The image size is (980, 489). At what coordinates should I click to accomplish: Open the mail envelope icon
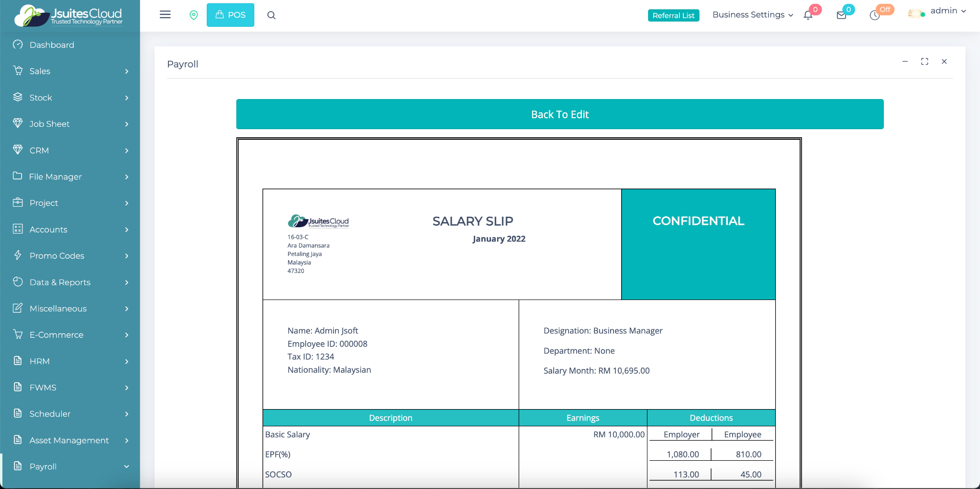click(841, 15)
